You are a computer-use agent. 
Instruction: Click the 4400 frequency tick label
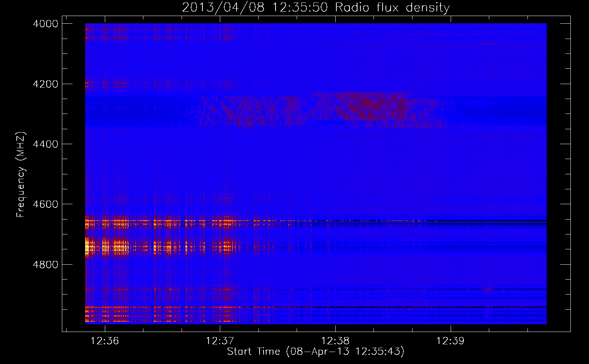(46, 144)
